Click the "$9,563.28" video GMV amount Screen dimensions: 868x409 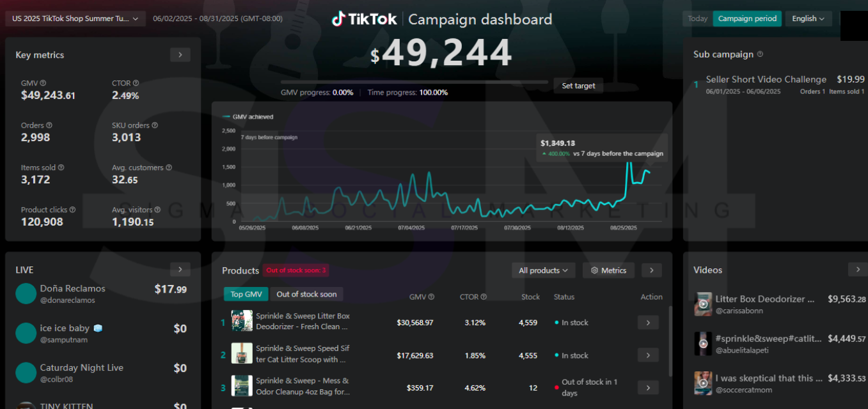coord(847,299)
